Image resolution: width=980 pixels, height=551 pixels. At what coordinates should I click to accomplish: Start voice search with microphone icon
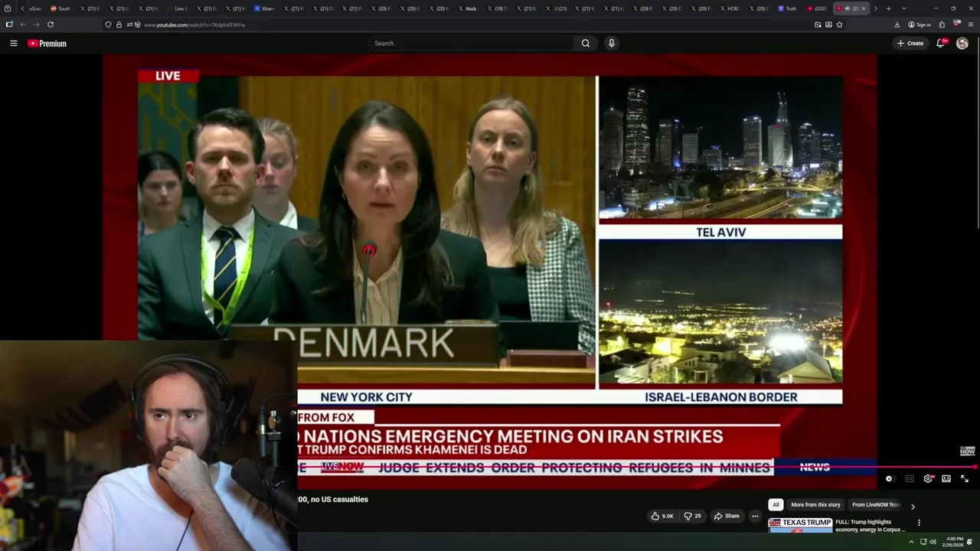pos(611,44)
